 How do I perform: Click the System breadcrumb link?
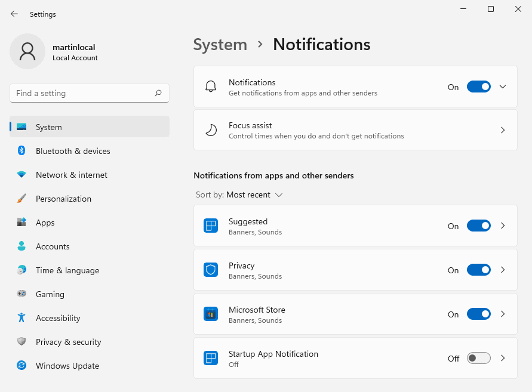[x=220, y=44]
